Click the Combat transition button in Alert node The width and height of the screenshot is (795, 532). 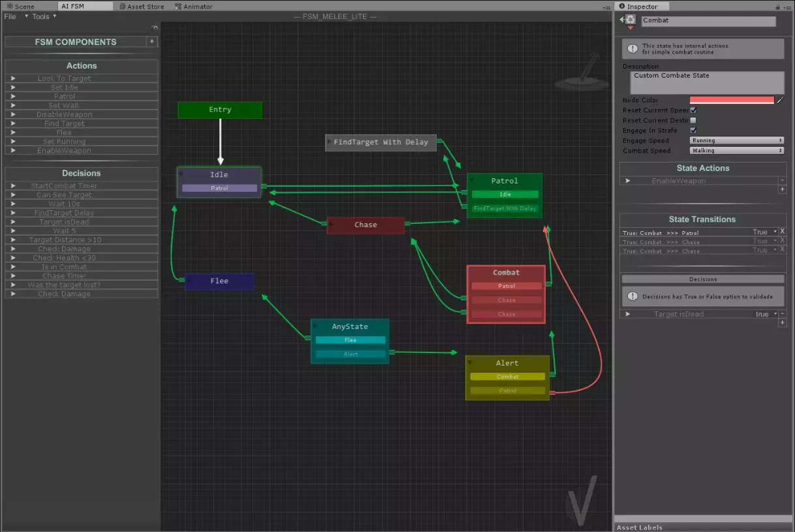pyautogui.click(x=507, y=377)
